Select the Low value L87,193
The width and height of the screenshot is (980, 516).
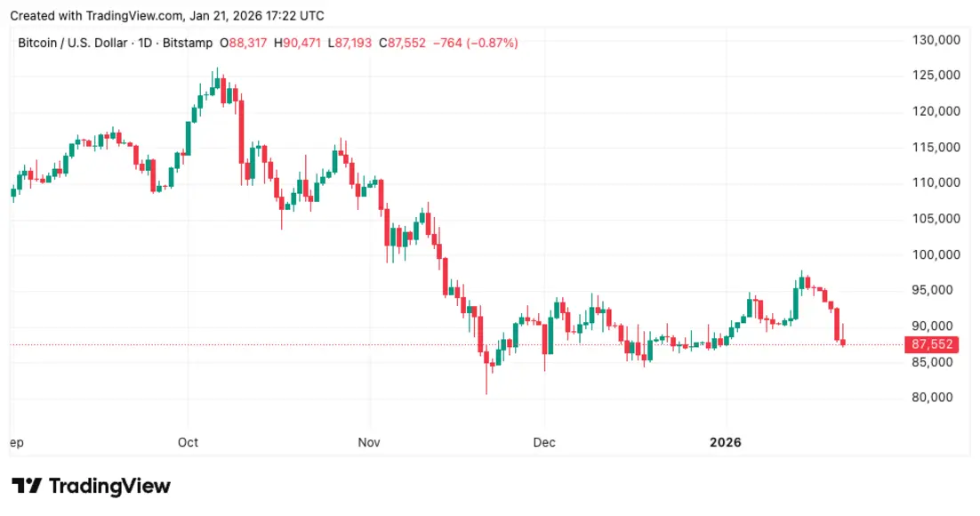[x=349, y=44]
